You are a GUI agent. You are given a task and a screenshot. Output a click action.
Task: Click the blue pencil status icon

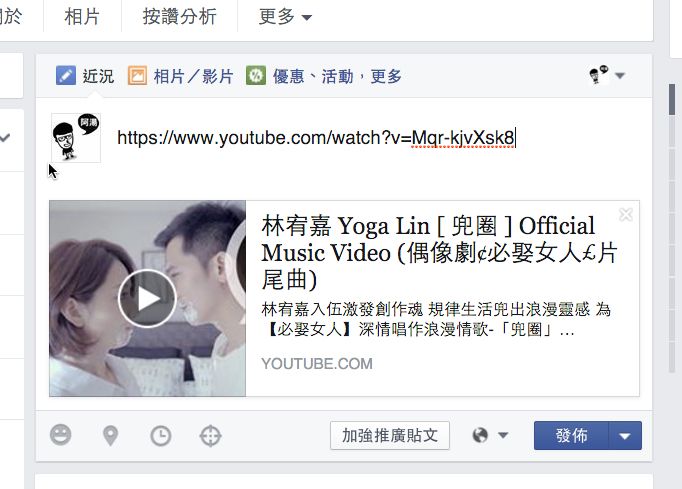[66, 75]
